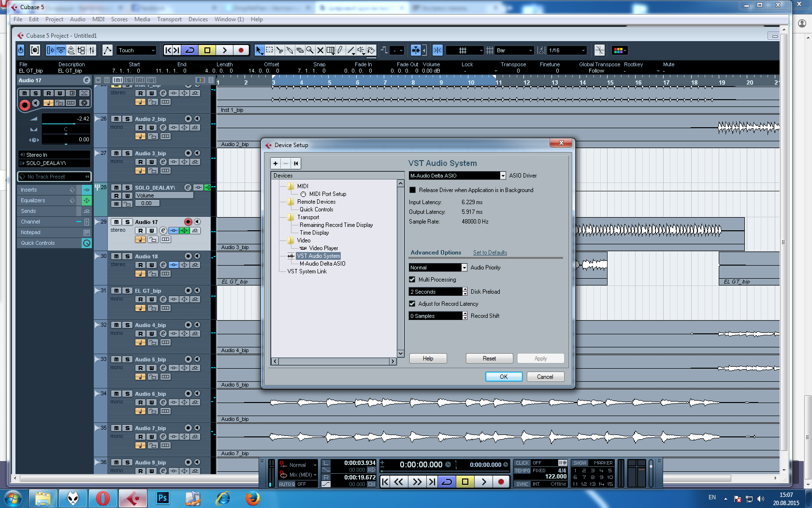
Task: Select the Glue tool
Action: 290,50
